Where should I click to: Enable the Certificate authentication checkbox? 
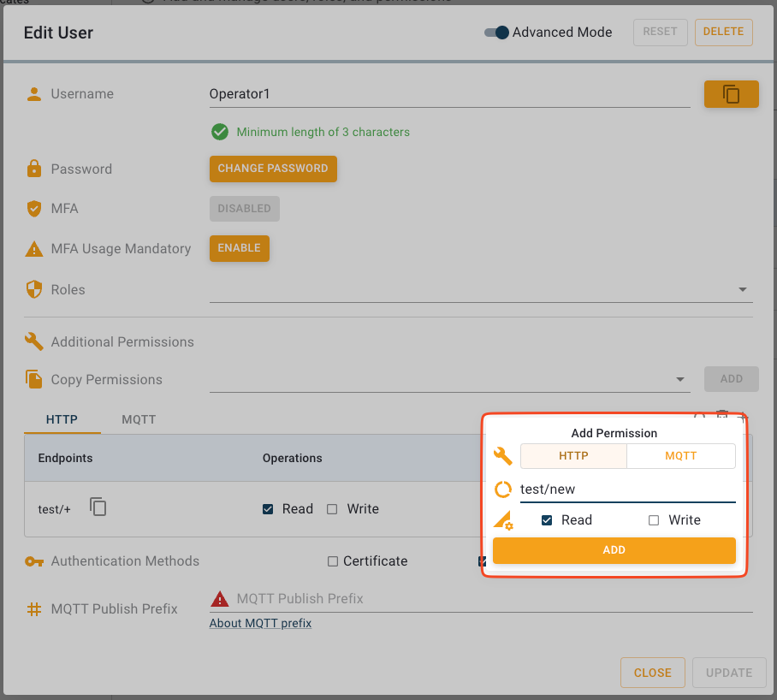click(333, 561)
